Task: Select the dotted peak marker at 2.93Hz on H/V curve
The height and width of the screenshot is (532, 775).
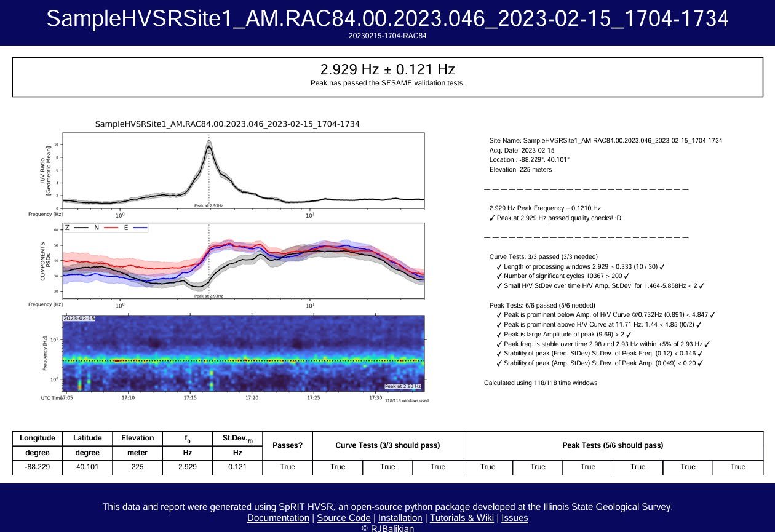Action: [x=209, y=166]
